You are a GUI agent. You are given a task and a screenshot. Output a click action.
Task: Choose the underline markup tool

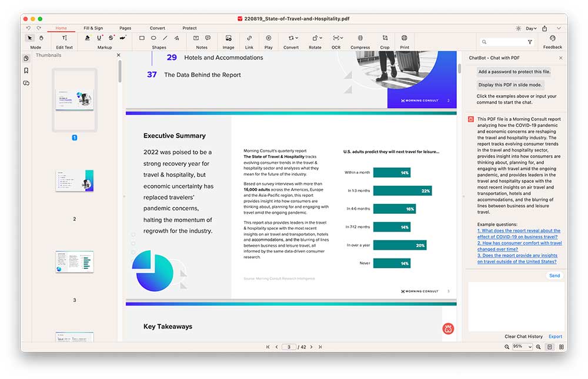(x=99, y=38)
